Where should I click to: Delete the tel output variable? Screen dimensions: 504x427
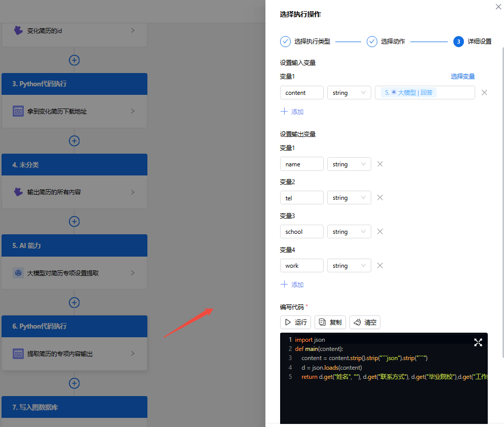coord(380,198)
